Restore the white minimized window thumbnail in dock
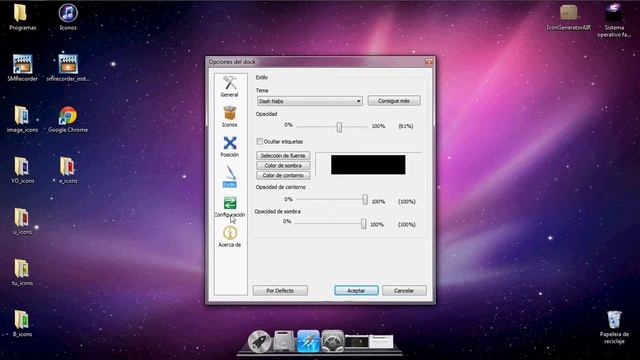640x360 pixels. pyautogui.click(x=381, y=342)
